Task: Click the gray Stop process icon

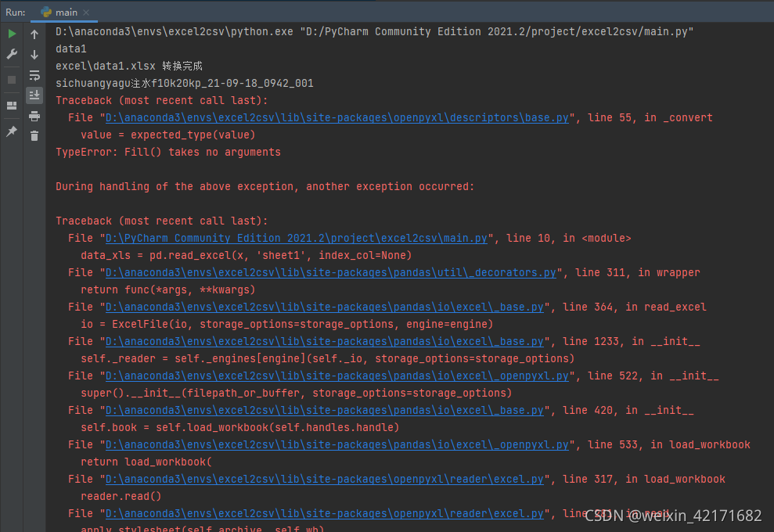Action: click(11, 78)
